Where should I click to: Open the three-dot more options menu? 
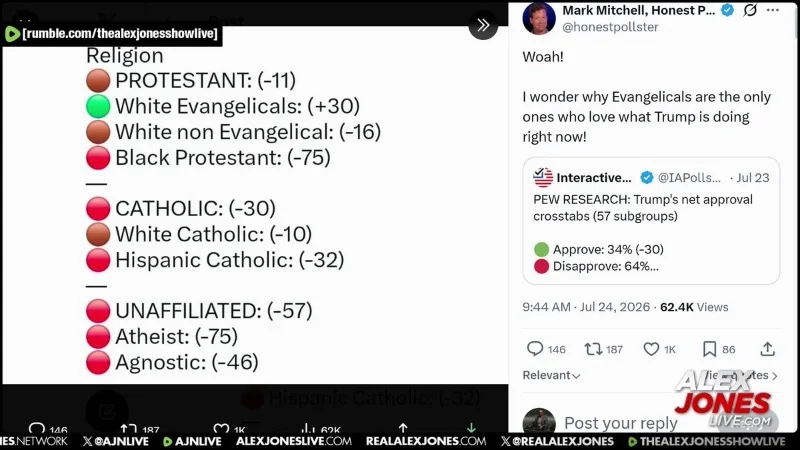pyautogui.click(x=772, y=10)
